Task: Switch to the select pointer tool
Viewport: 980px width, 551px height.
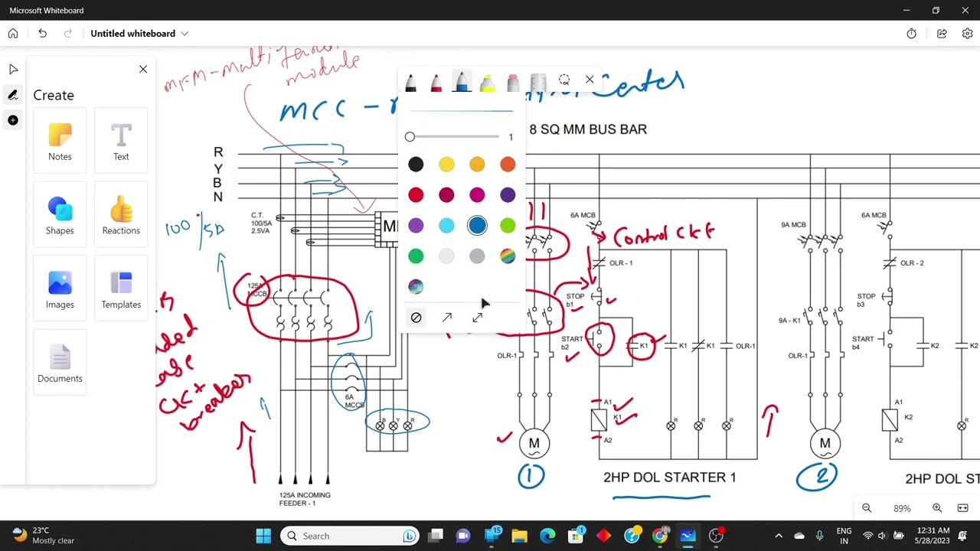Action: click(13, 70)
